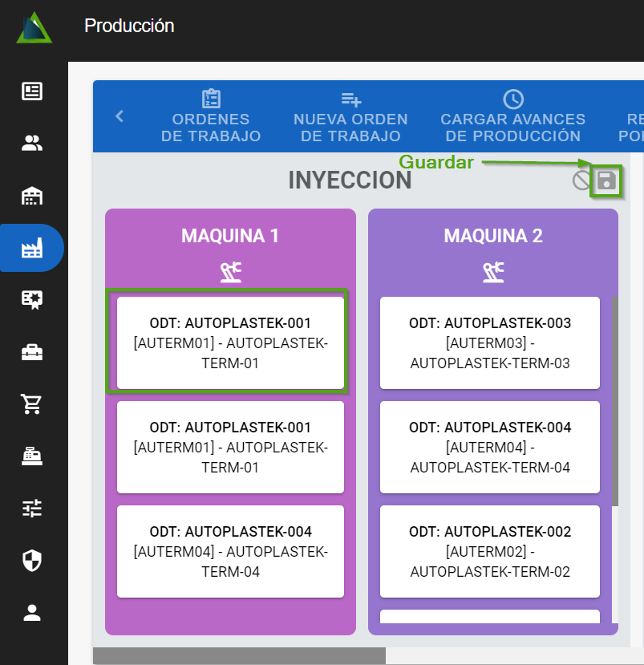Open the toolbox sidebar icon
The height and width of the screenshot is (665, 644).
(x=32, y=352)
